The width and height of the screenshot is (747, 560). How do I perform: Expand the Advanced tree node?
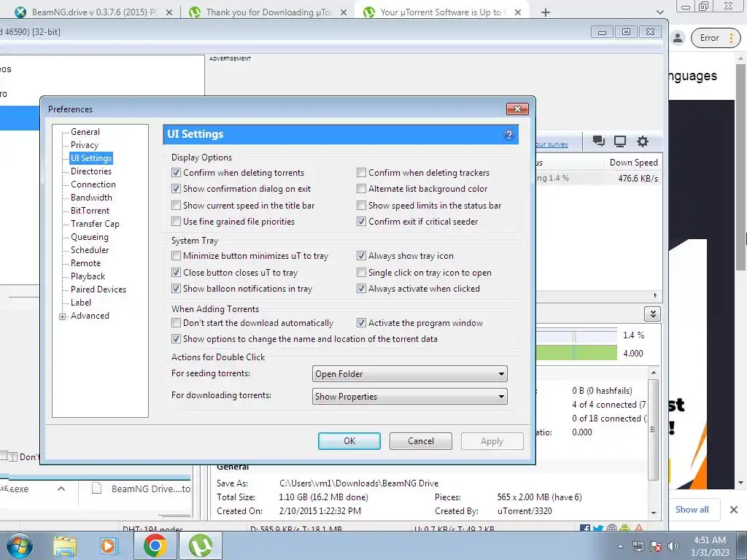tap(63, 316)
